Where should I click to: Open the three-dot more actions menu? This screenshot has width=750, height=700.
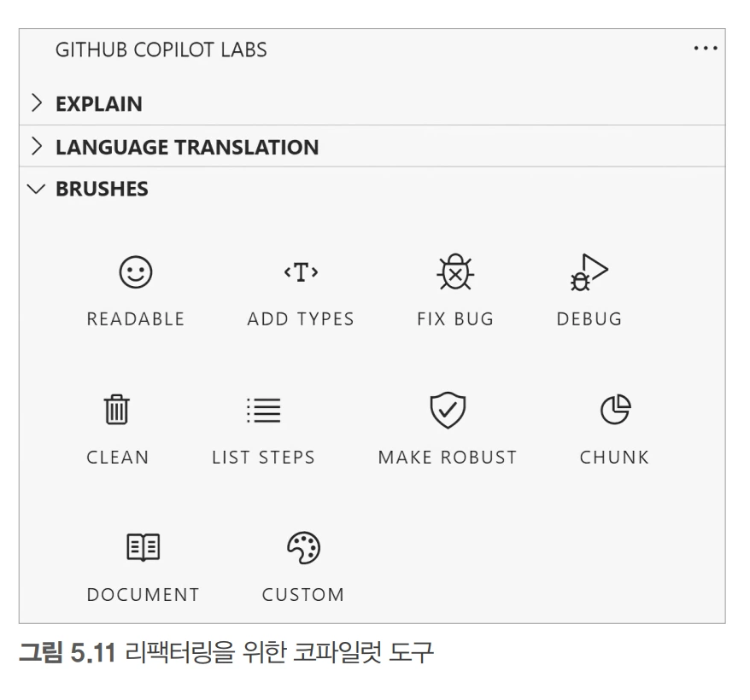point(706,48)
